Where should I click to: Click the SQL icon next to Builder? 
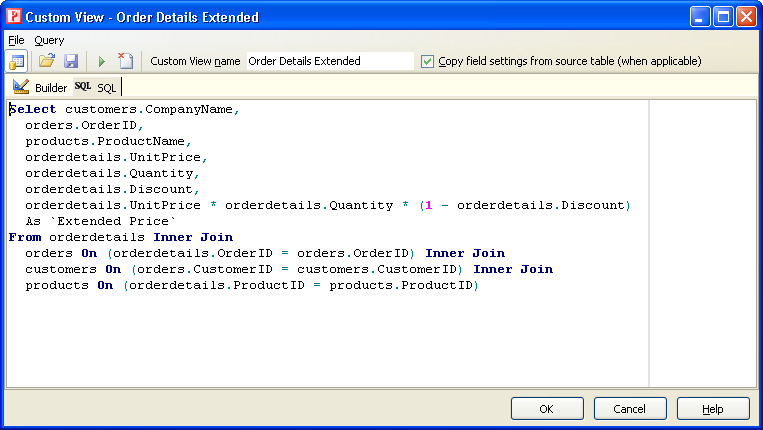point(83,86)
